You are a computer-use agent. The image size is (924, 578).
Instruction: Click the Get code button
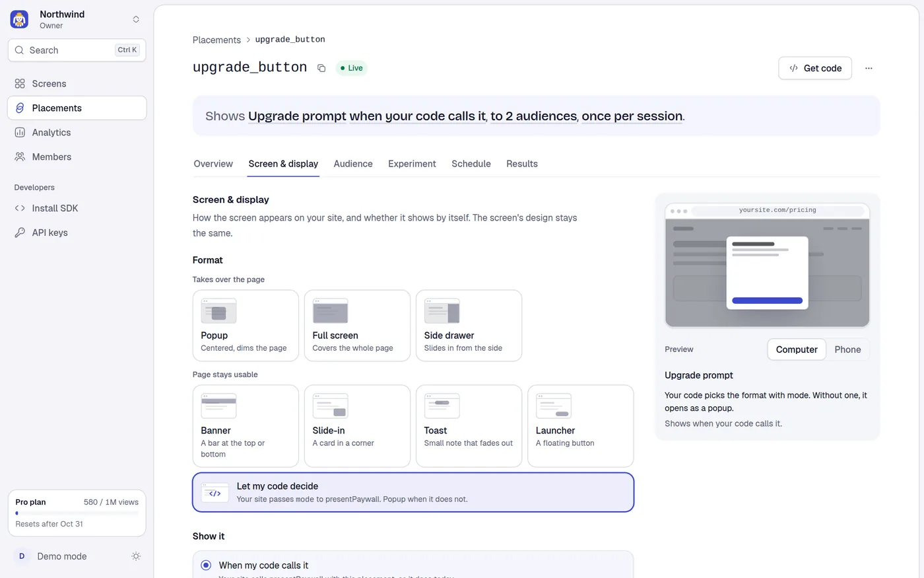tap(815, 68)
